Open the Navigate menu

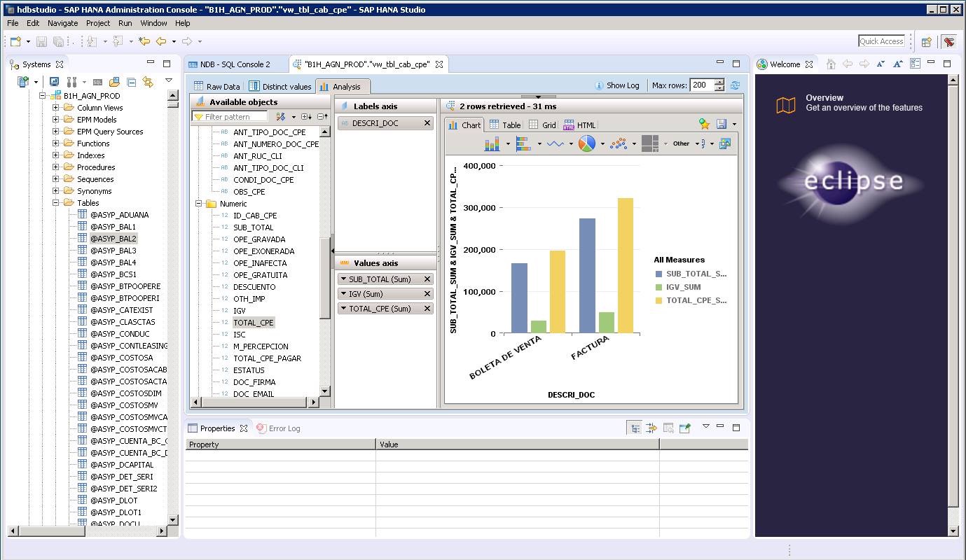(63, 23)
